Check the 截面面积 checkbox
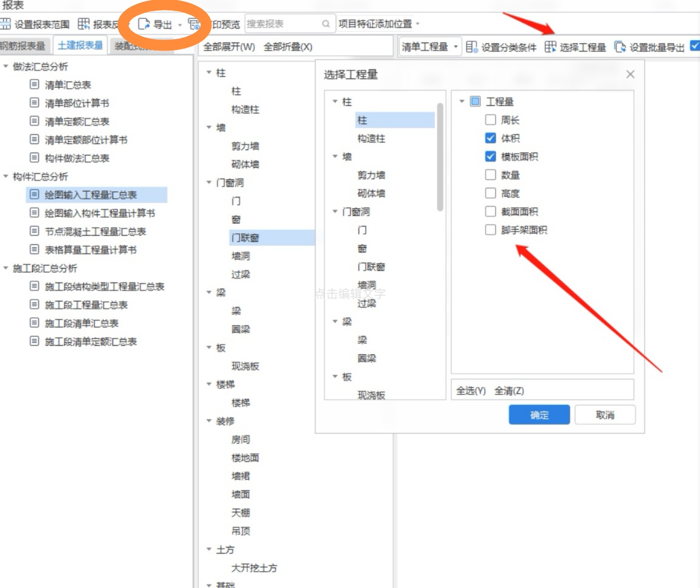This screenshot has height=588, width=700. pos(490,211)
